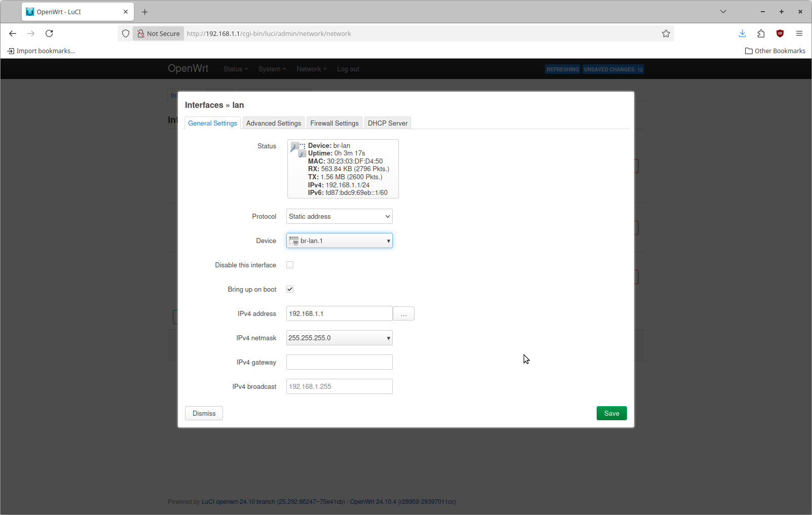Open the Device dropdown showing br-lan.1
This screenshot has height=515, width=812.
339,241
